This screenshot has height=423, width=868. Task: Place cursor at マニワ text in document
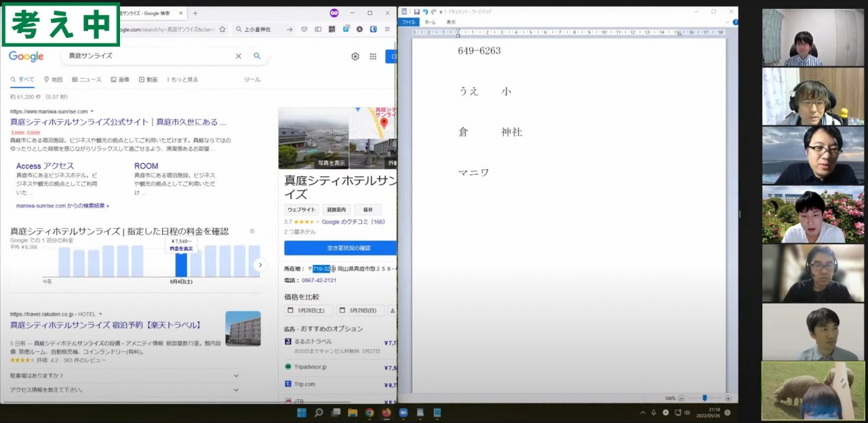473,173
